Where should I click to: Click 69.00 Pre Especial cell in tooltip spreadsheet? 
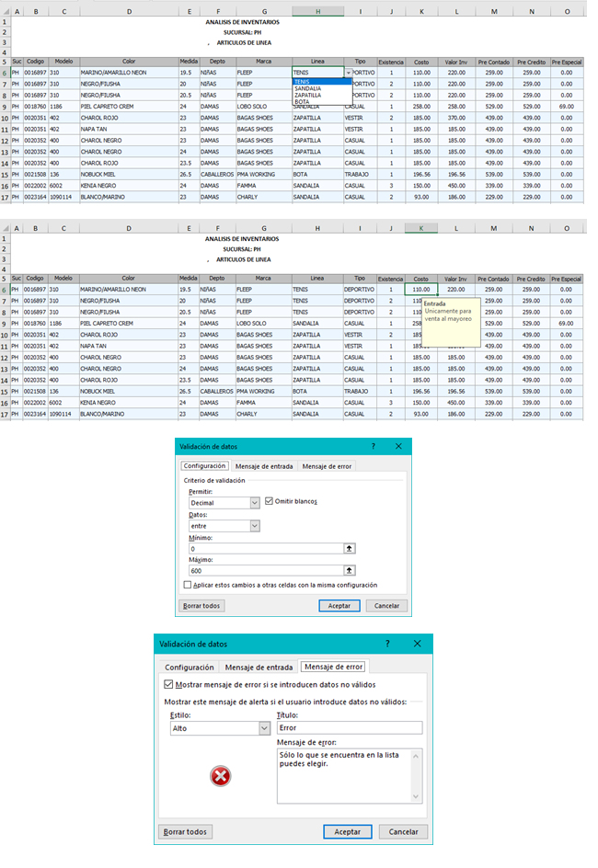(x=567, y=324)
